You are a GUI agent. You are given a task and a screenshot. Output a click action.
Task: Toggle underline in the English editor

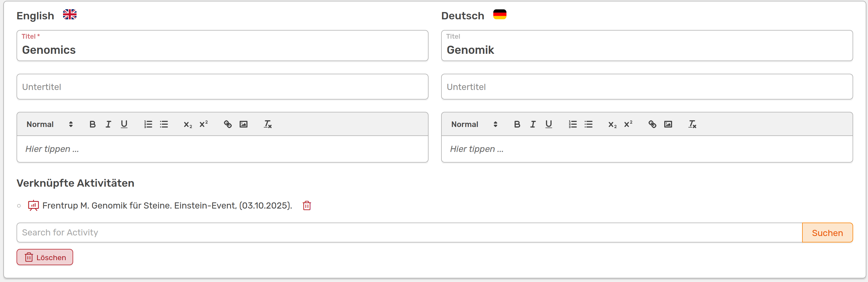(x=124, y=124)
